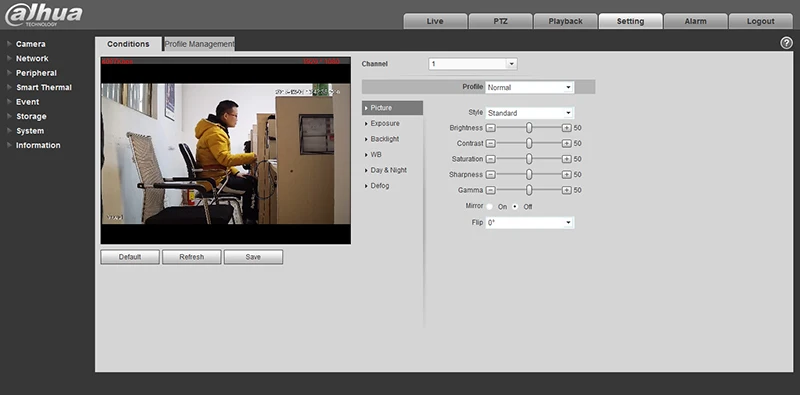
Task: Decrease Sharpness with the minus button
Action: (490, 175)
